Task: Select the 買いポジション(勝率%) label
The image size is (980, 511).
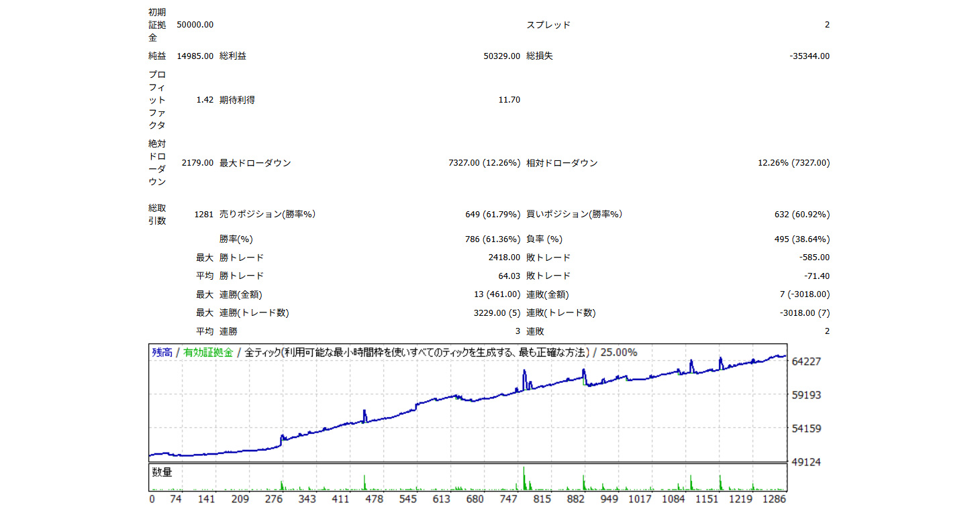Action: point(574,215)
